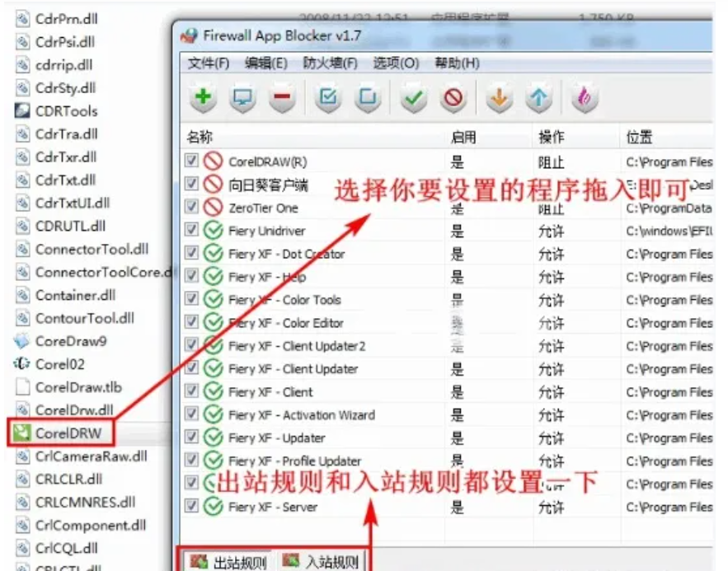The width and height of the screenshot is (728, 571).
Task: Click the uncheck all square toolbar icon
Action: tap(368, 98)
